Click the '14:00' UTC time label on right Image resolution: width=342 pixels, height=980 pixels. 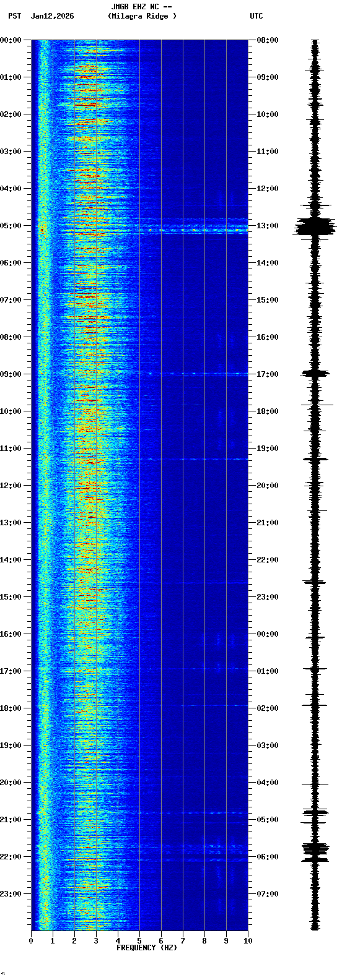pos(268,263)
